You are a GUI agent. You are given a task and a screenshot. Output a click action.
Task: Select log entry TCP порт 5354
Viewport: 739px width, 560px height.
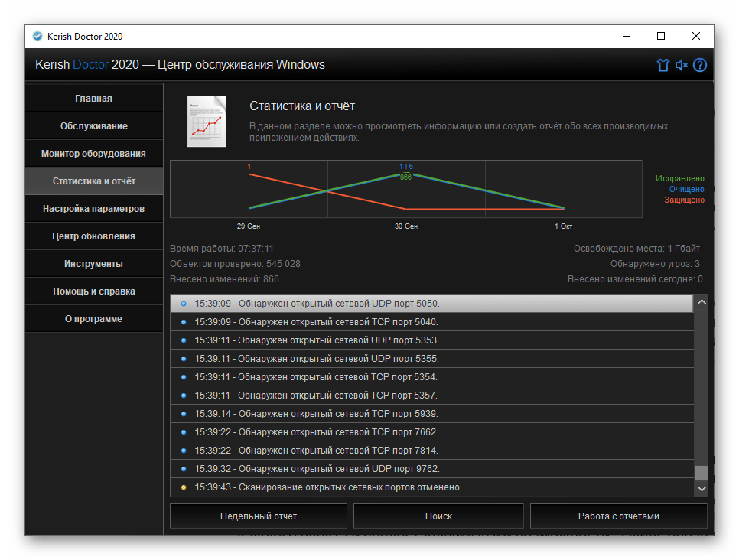pos(431,377)
